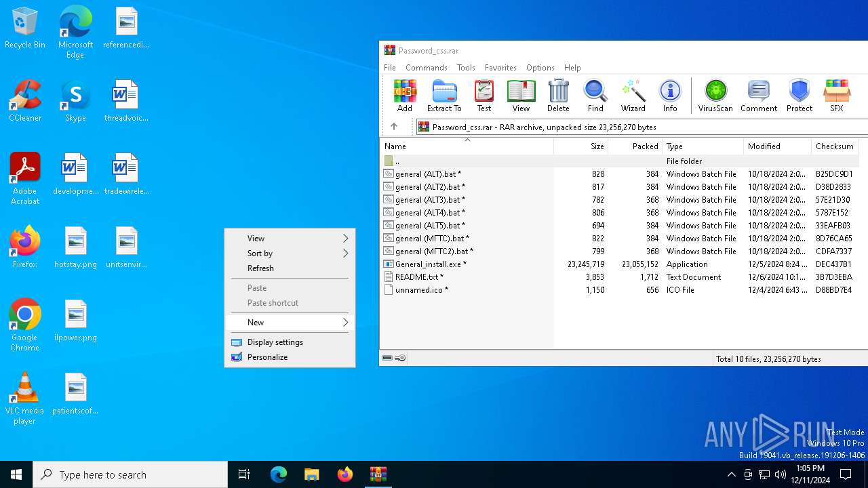The height and width of the screenshot is (488, 868).
Task: Select the Skype desktop shortcut
Action: pos(75,101)
